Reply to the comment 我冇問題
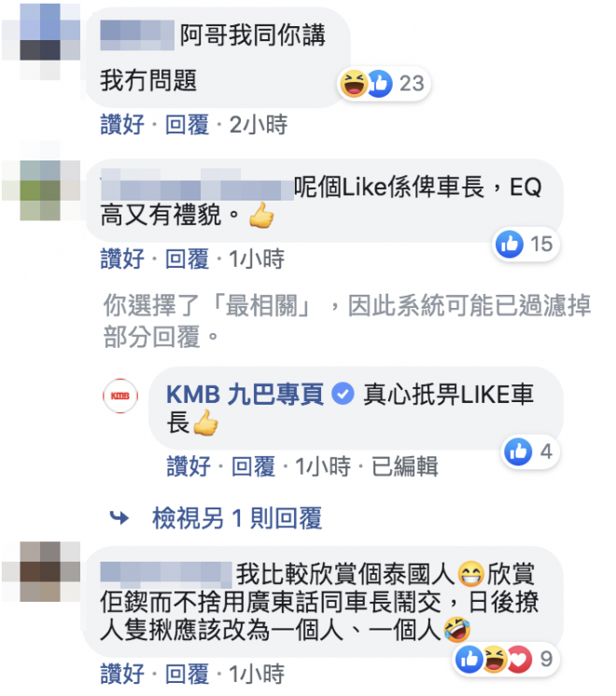 (x=187, y=125)
